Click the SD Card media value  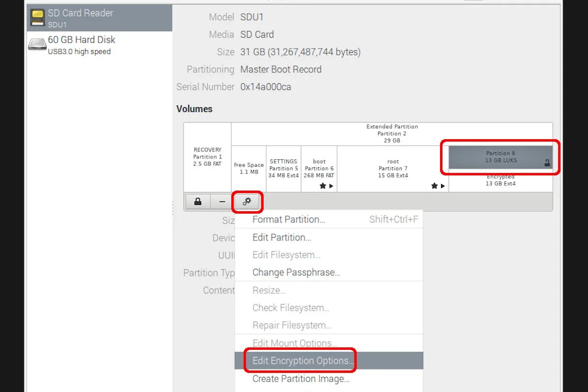tap(257, 34)
